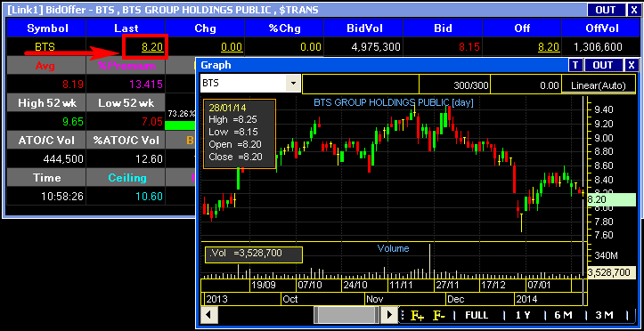This screenshot has width=644, height=331.
Task: Toggle the Linear(Auto) scale button
Action: 598,85
